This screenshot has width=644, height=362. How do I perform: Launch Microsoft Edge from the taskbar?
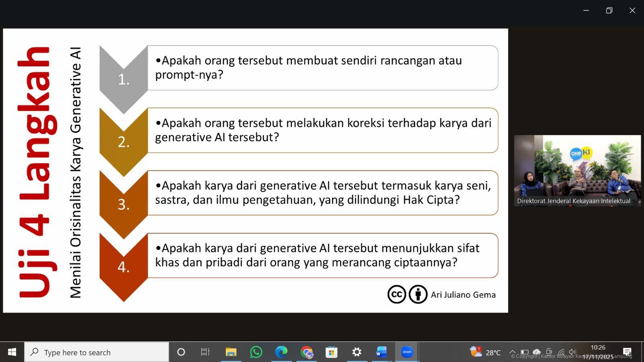(281, 352)
